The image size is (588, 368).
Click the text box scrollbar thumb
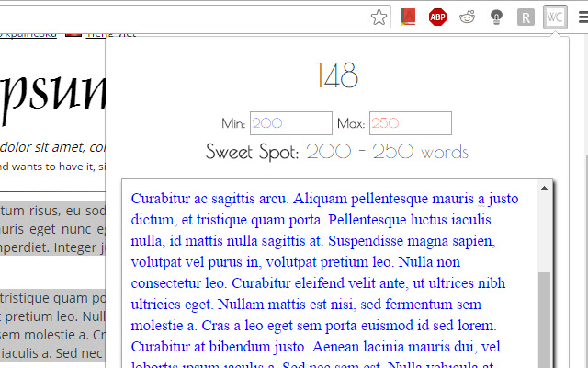point(545,320)
